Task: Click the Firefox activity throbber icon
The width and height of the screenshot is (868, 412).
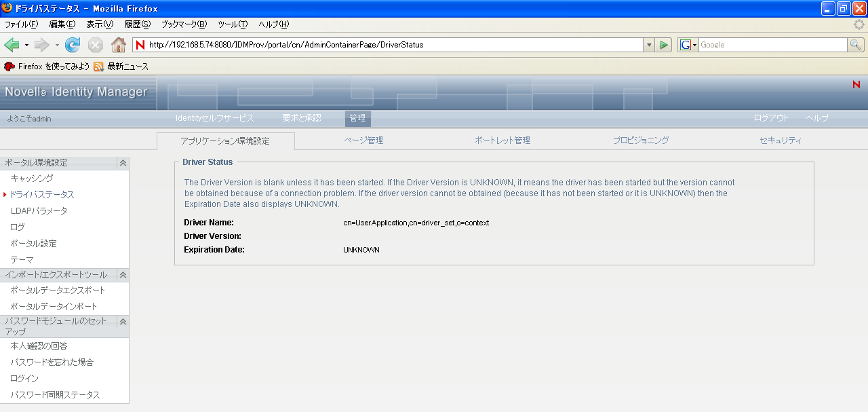Action: pyautogui.click(x=859, y=24)
